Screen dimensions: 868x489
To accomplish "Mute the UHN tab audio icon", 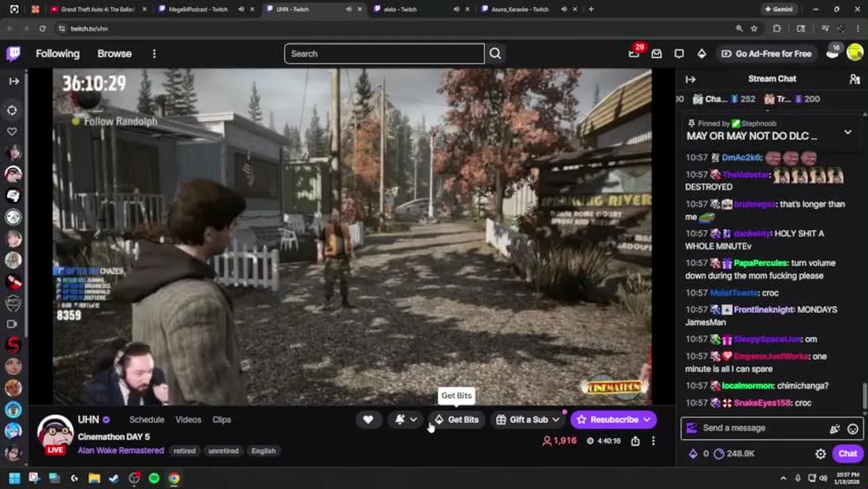I will point(348,9).
